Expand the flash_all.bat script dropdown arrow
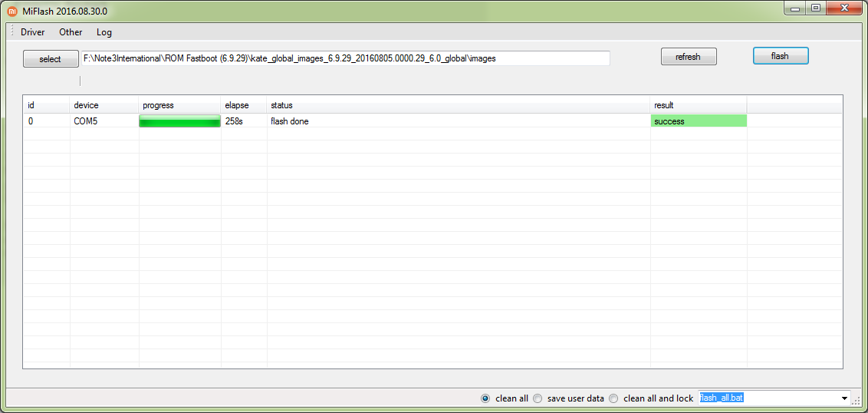This screenshot has height=413, width=868. pos(845,398)
